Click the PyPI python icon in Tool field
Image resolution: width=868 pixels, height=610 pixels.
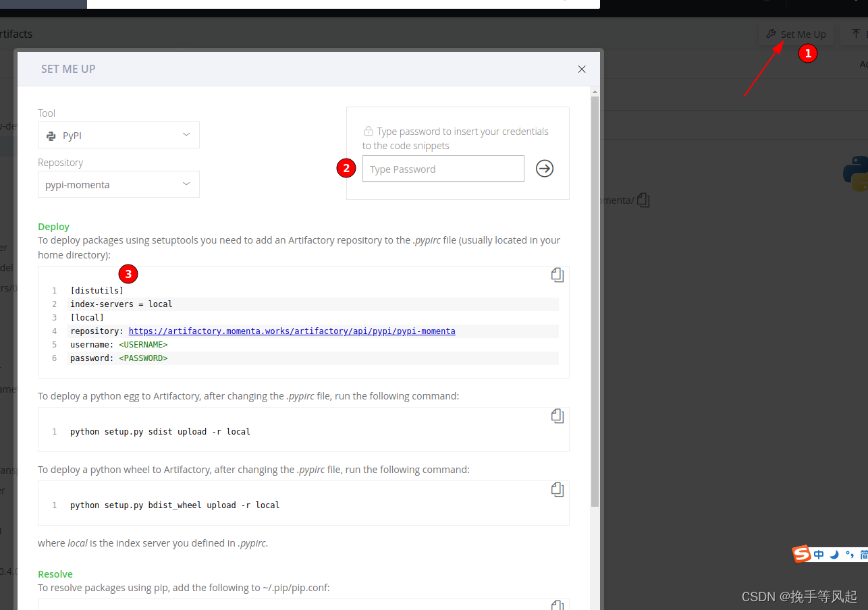coord(51,136)
